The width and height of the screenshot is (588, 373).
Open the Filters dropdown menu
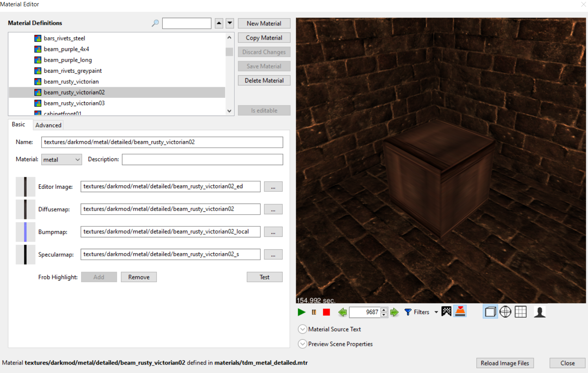coord(422,312)
